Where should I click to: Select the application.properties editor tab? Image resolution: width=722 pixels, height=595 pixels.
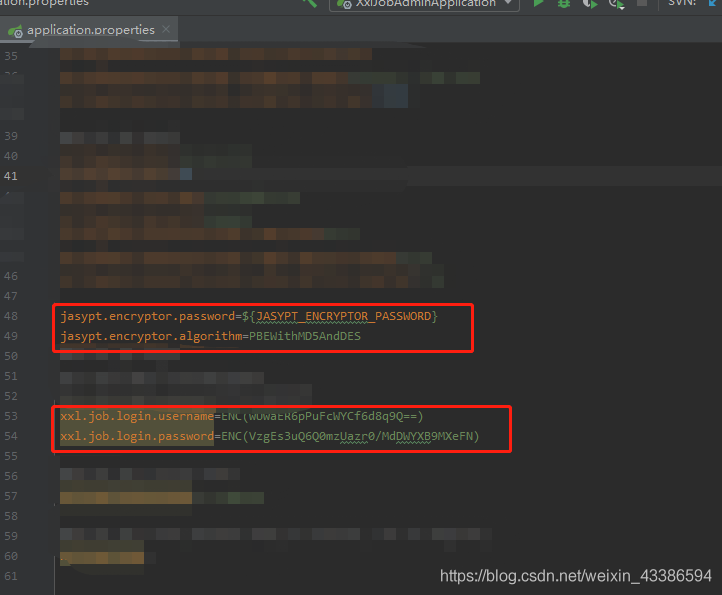[90, 30]
